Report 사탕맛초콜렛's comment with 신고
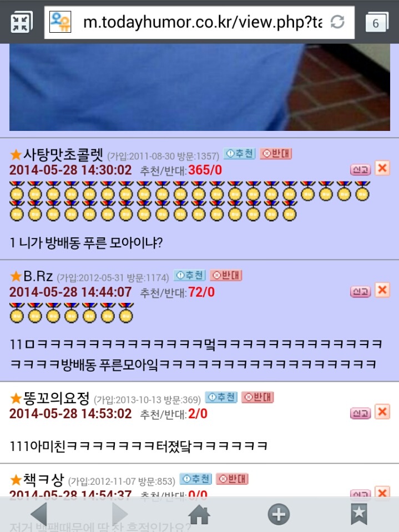This screenshot has width=399, height=532. pyautogui.click(x=360, y=169)
